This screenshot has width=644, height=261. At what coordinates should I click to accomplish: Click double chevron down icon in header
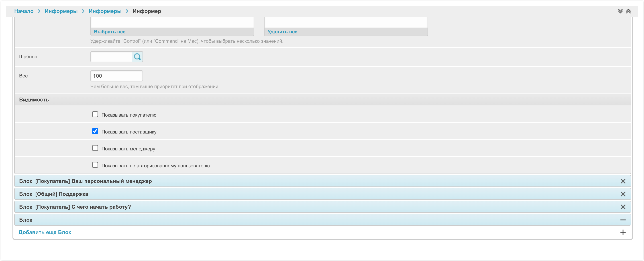click(x=620, y=11)
